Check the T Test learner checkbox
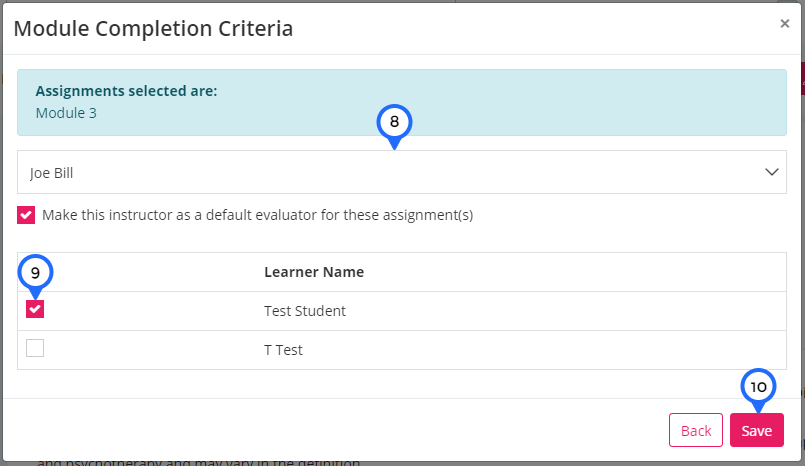805x466 pixels. [x=35, y=348]
